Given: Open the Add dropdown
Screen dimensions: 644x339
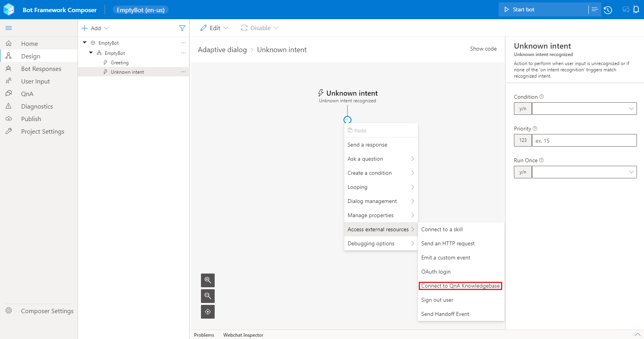Looking at the screenshot, I should [95, 28].
